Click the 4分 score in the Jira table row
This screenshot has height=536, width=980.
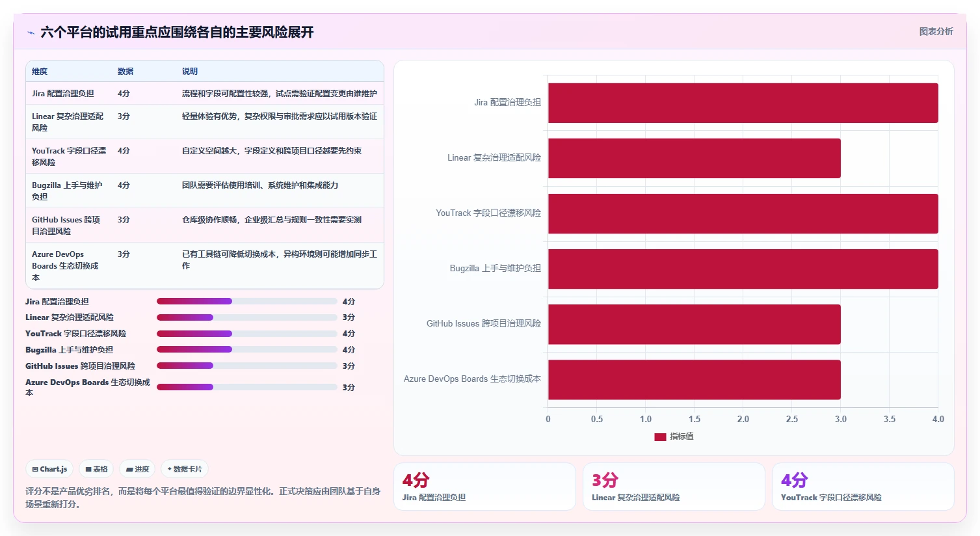(124, 94)
